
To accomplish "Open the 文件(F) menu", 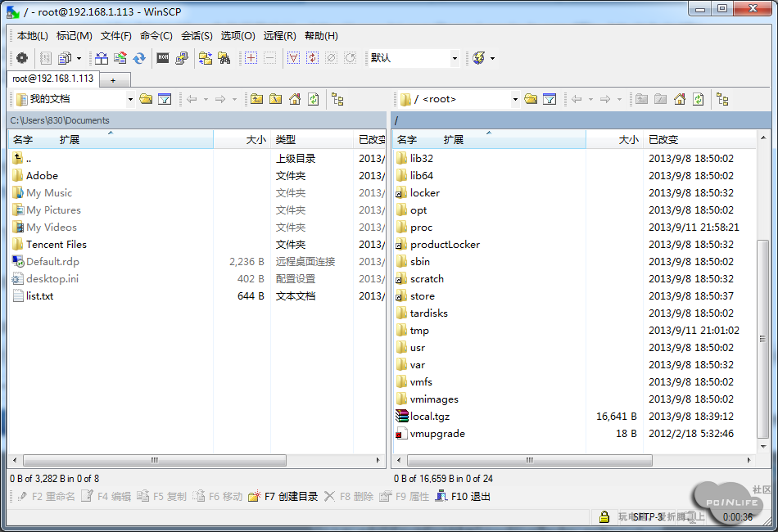I will click(116, 36).
